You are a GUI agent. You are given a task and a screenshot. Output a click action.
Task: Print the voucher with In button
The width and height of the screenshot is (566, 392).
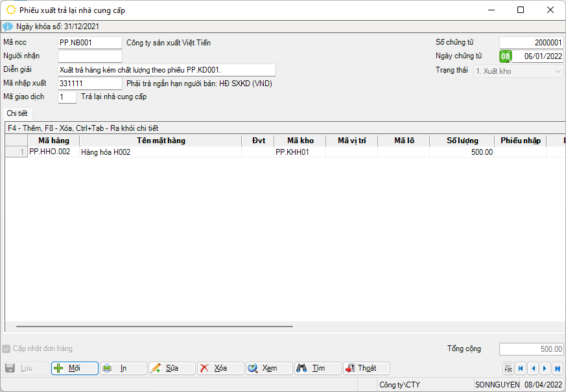(123, 368)
